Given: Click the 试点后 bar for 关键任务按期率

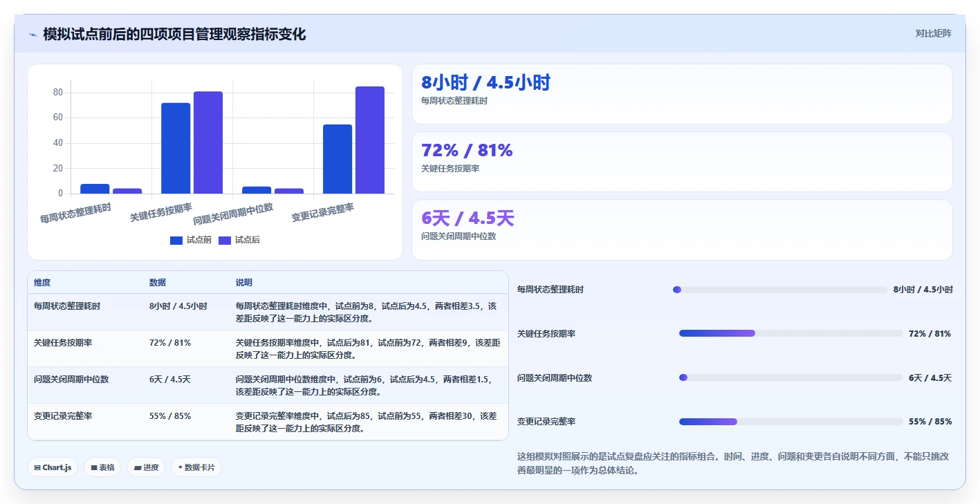Looking at the screenshot, I should point(208,142).
